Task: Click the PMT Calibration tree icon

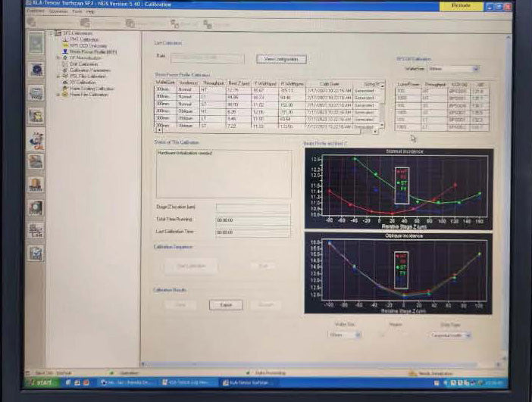Action: click(x=65, y=39)
